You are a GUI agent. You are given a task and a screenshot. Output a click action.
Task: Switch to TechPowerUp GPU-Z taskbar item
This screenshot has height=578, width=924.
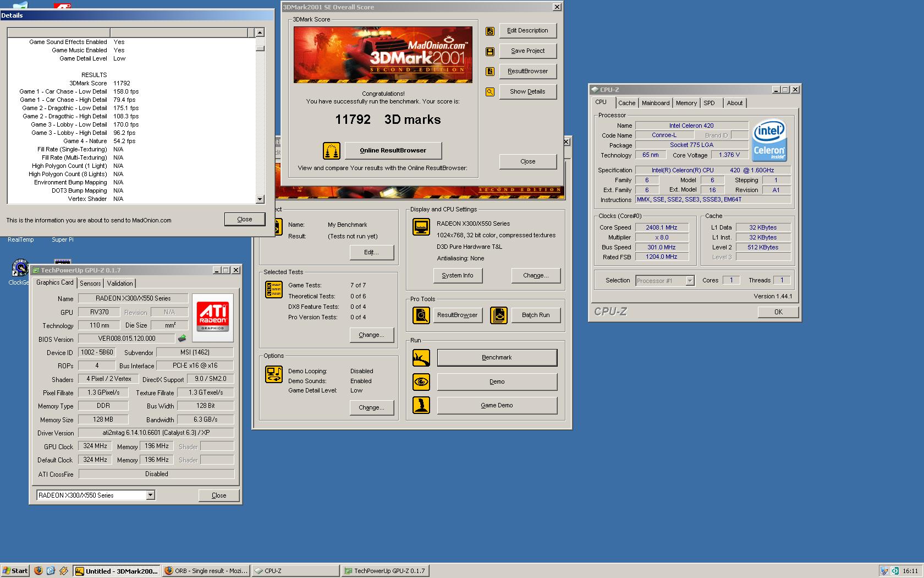[x=385, y=571]
